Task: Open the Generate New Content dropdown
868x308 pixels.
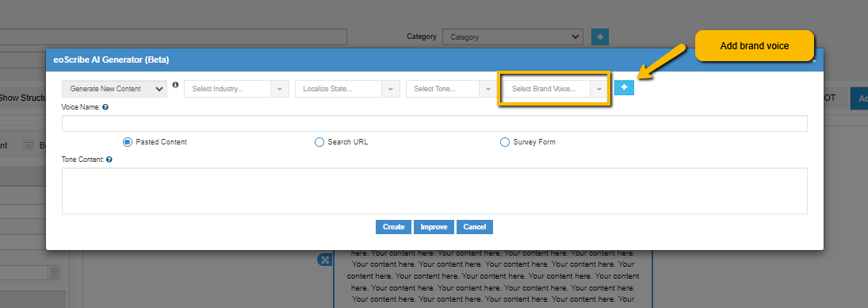Action: (115, 89)
